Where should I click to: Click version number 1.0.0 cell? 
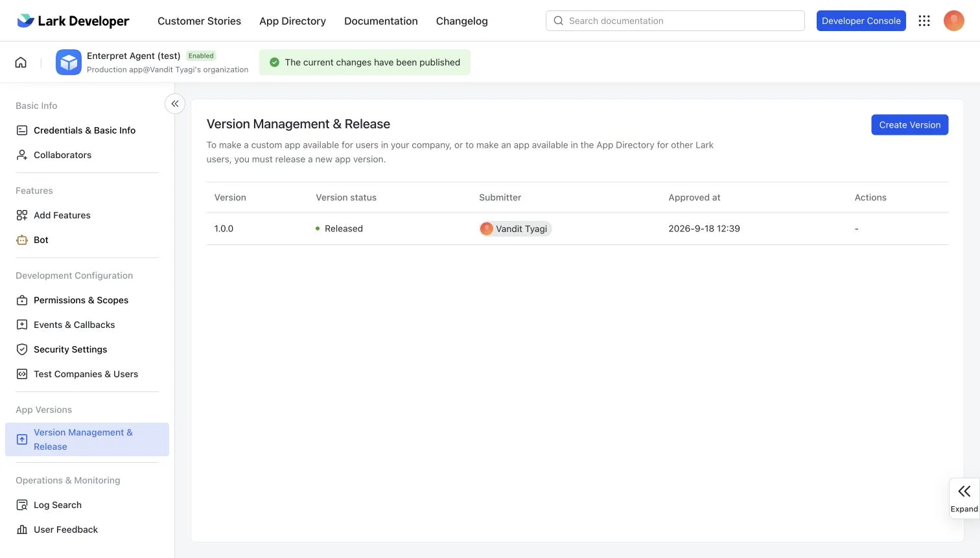(x=224, y=229)
